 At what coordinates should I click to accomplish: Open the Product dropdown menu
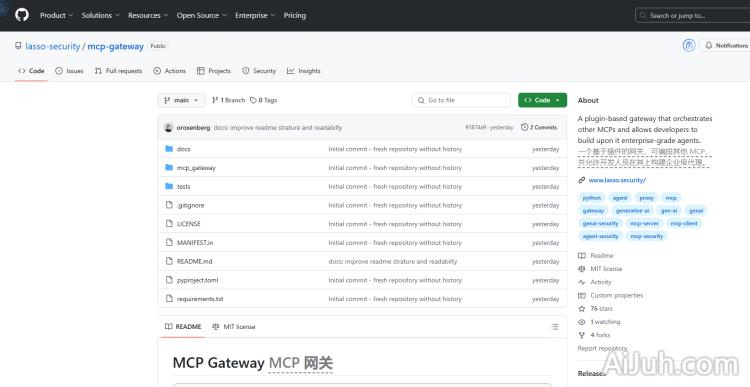[56, 15]
